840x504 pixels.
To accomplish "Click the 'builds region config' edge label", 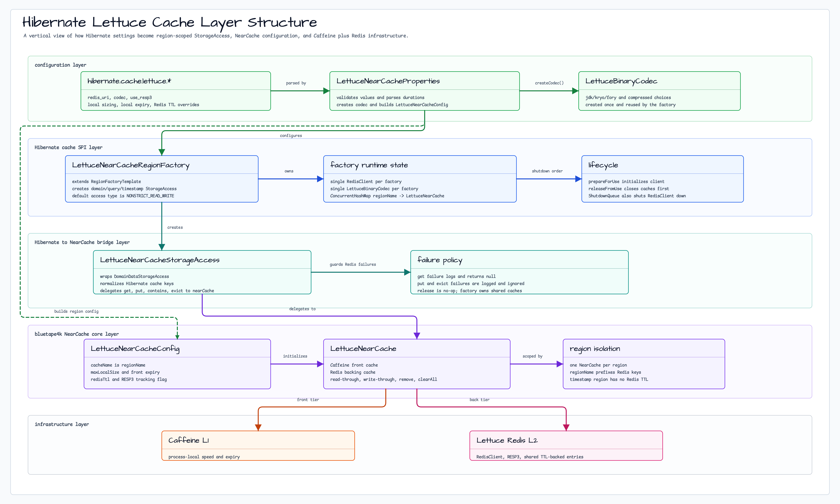I will tap(76, 311).
